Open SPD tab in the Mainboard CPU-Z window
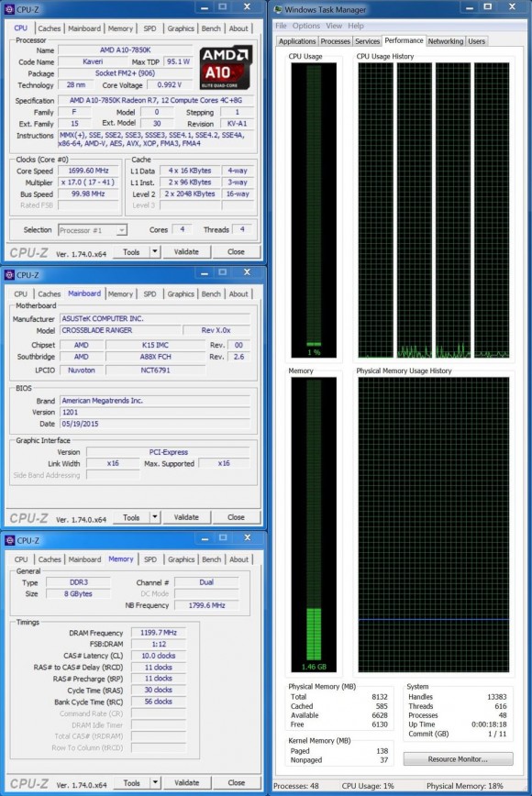The width and height of the screenshot is (532, 796). pyautogui.click(x=150, y=294)
